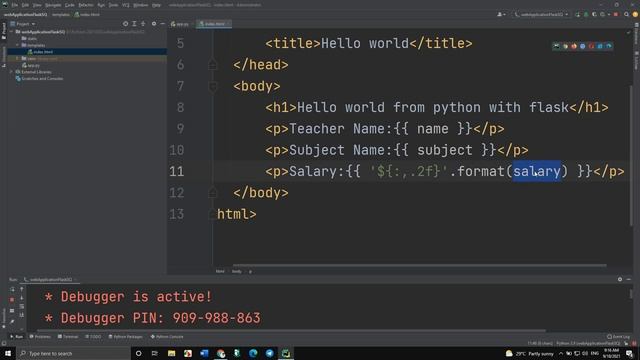The width and height of the screenshot is (640, 360).
Task: Open the Edit menu
Action: tap(25, 5)
